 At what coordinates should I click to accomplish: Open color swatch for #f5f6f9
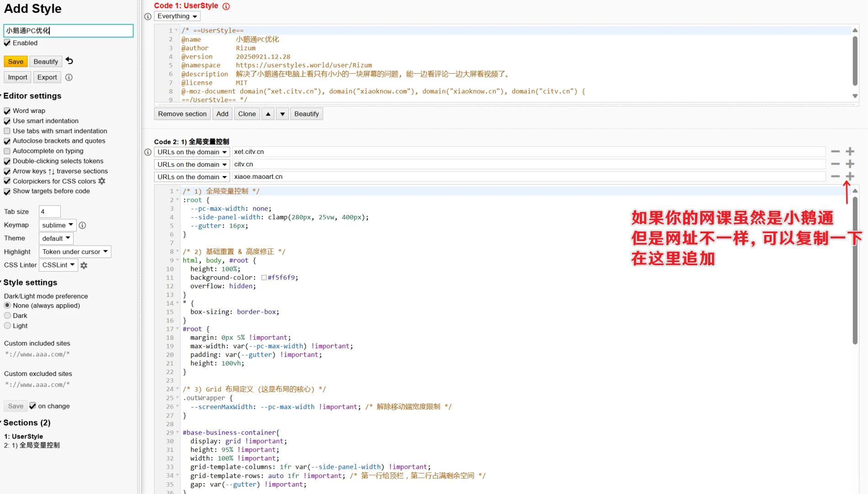[264, 278]
